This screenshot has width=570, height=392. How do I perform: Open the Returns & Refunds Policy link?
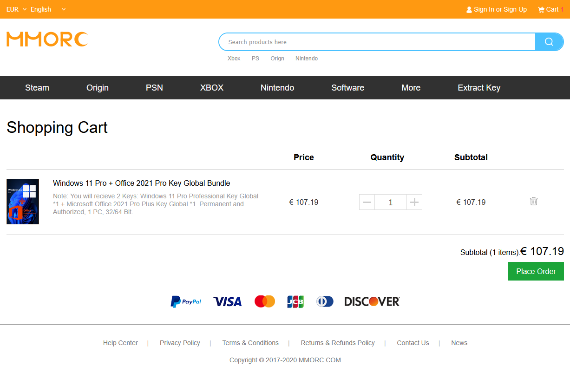coord(338,343)
